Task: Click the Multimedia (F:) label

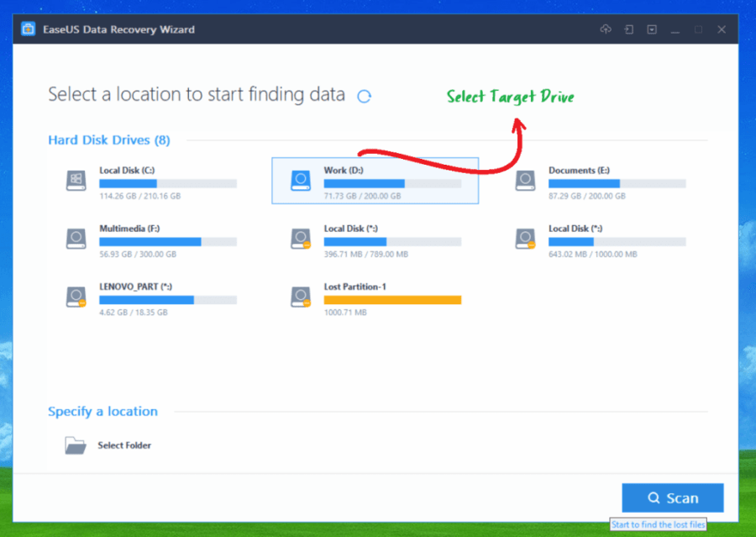Action: [x=129, y=229]
